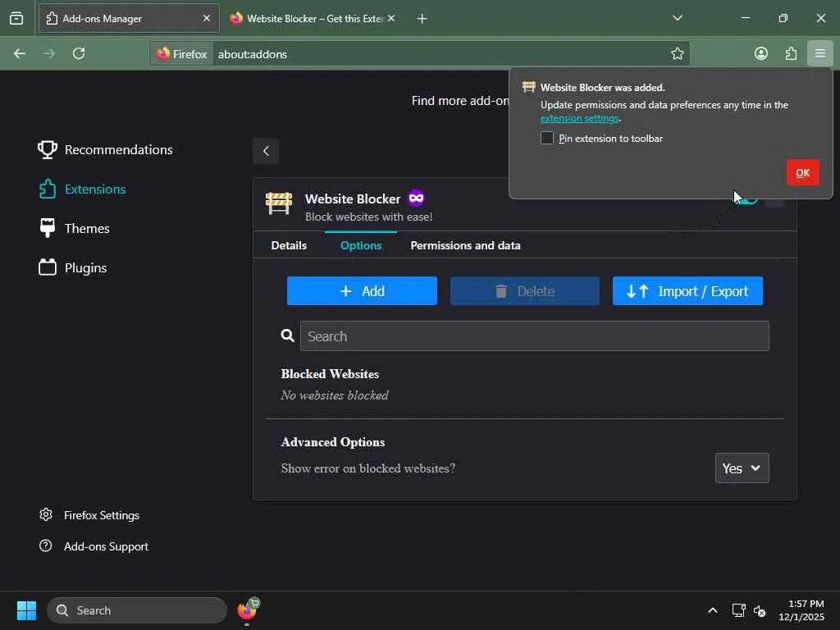
Task: Click the Firefox identity icon in address bar
Action: point(181,53)
